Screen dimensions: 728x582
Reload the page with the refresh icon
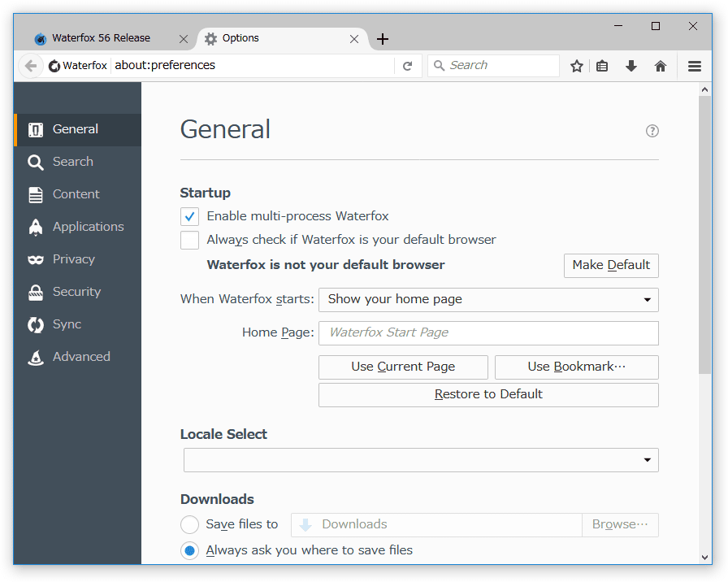[x=408, y=66]
